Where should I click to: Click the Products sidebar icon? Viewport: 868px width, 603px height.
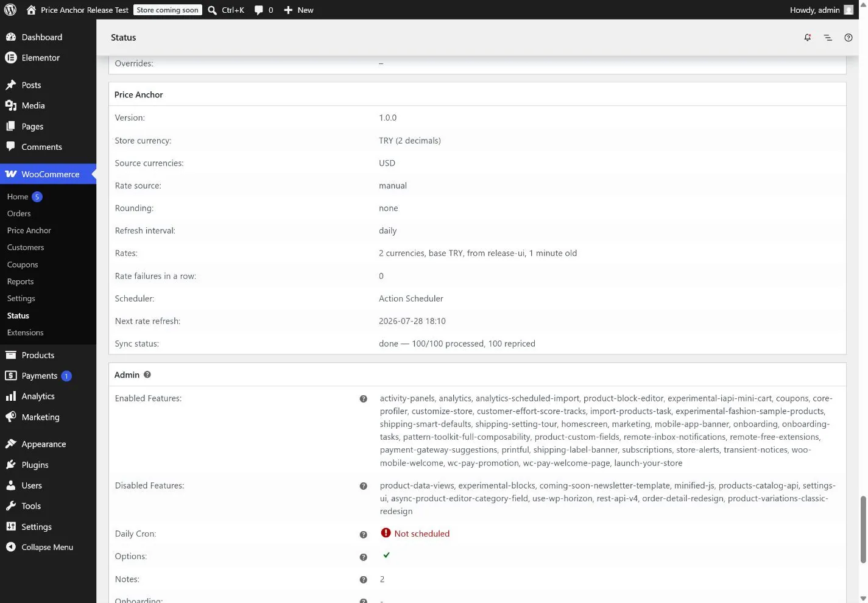(x=10, y=355)
